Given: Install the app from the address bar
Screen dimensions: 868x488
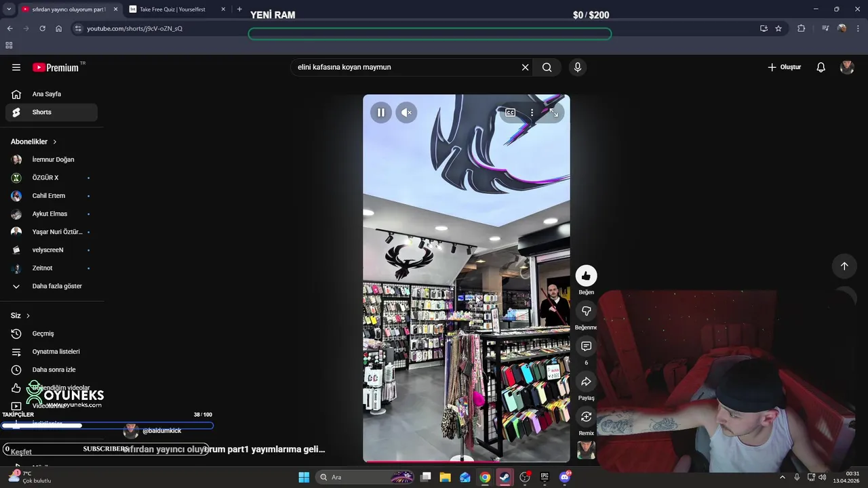Looking at the screenshot, I should point(764,28).
